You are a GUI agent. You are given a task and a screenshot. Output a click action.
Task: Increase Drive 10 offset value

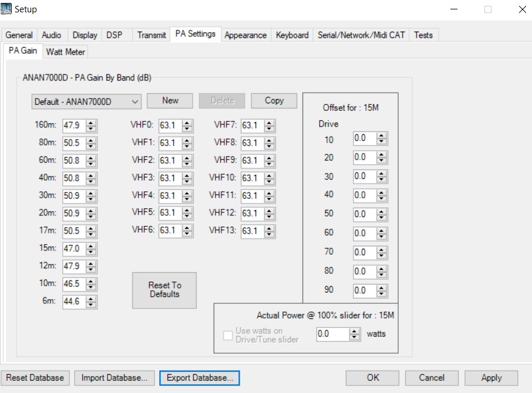coord(382,135)
